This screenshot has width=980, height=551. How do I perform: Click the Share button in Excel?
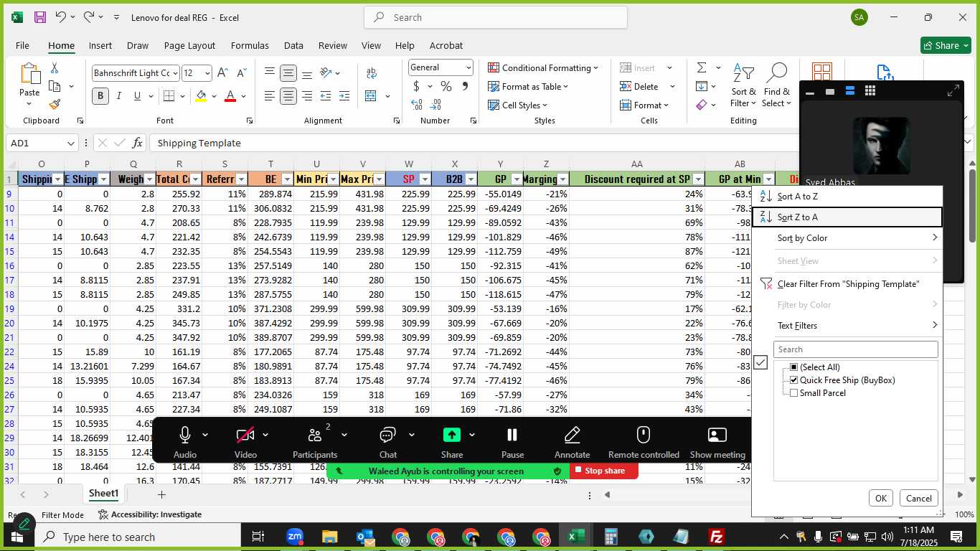click(945, 45)
